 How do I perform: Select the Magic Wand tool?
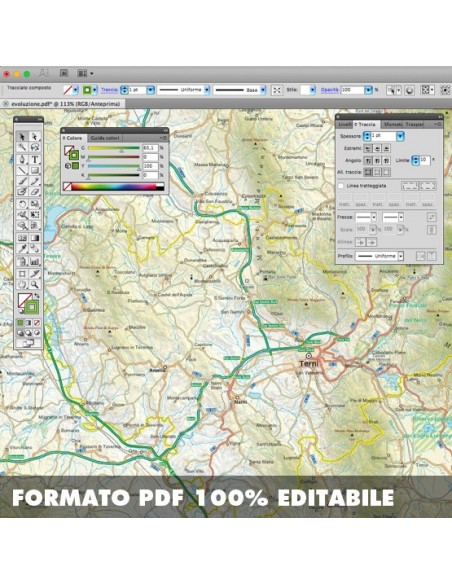[22, 147]
